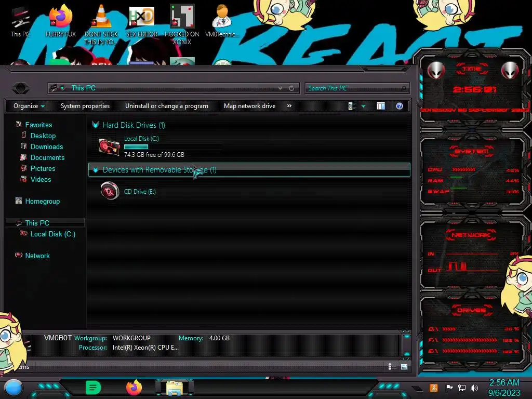This screenshot has height=399, width=532.
Task: Switch to large icons view in status bar
Action: click(404, 366)
